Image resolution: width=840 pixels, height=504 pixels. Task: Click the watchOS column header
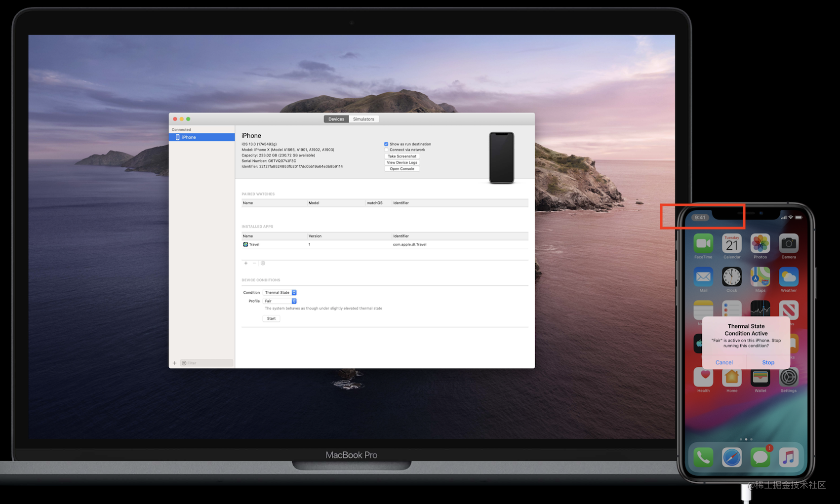click(x=378, y=203)
